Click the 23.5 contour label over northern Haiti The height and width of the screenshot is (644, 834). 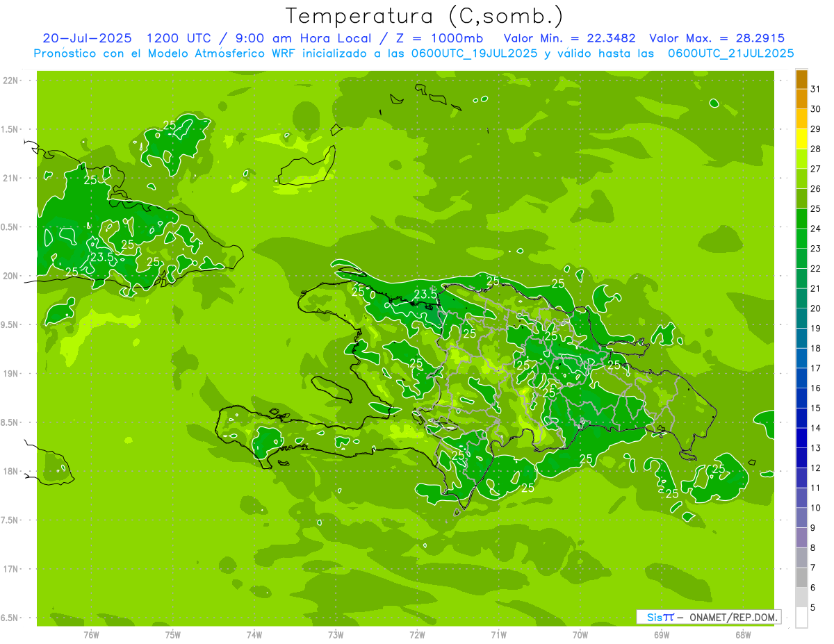pyautogui.click(x=425, y=294)
